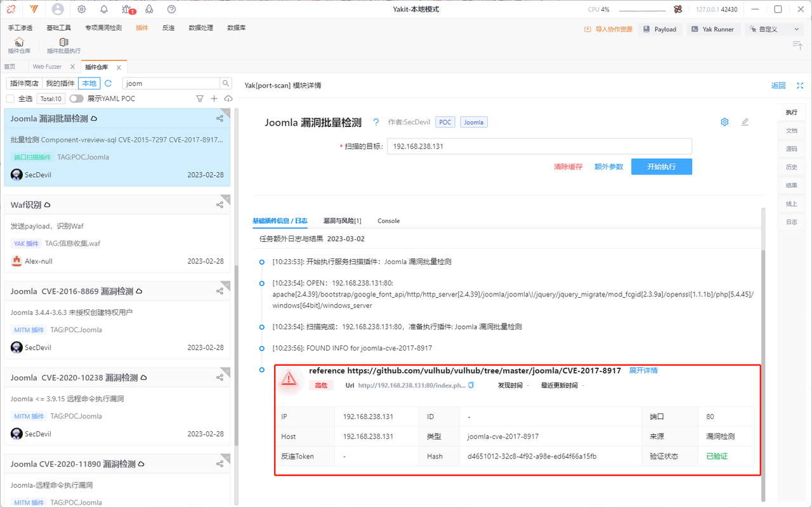Check the 全选 select-all checkbox
Image resolution: width=812 pixels, height=508 pixels.
[10, 98]
